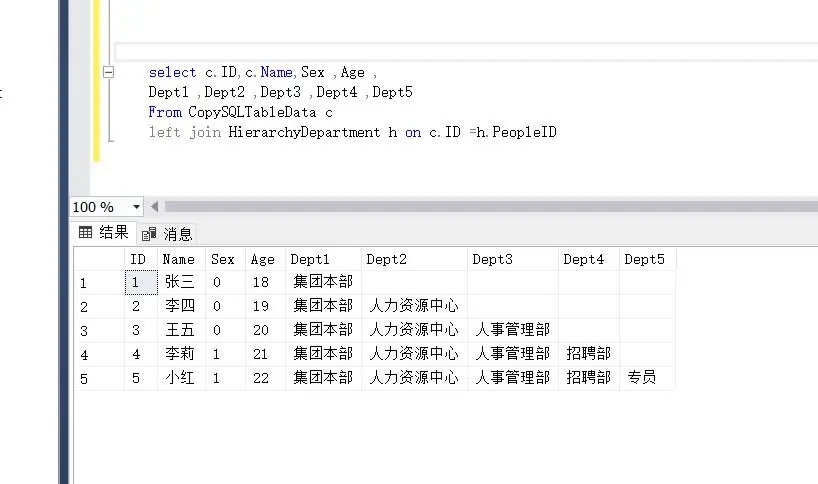Click CopySQLTableData in the From clause
The image size is (818, 484).
[x=252, y=112]
